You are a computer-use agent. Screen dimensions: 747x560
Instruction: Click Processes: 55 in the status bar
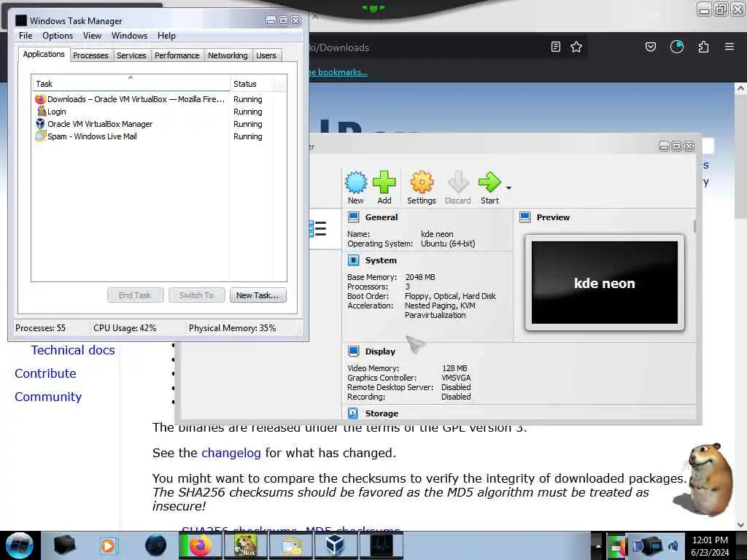pyautogui.click(x=41, y=328)
